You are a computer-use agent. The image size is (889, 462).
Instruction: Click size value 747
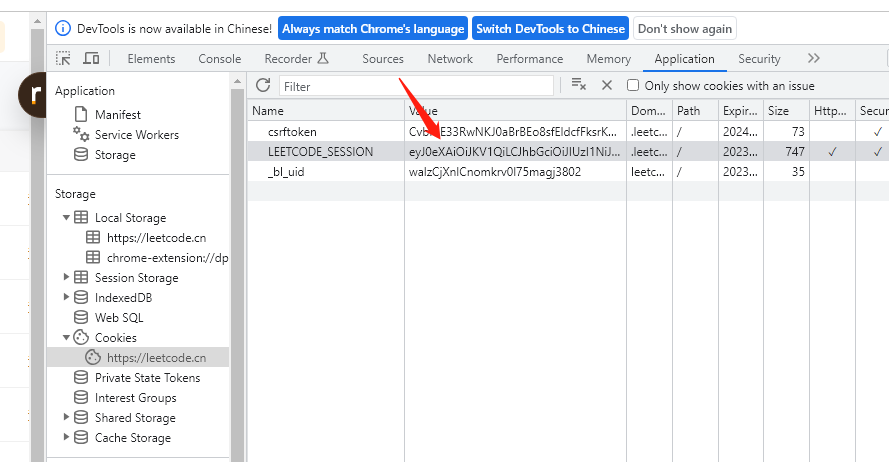(794, 151)
